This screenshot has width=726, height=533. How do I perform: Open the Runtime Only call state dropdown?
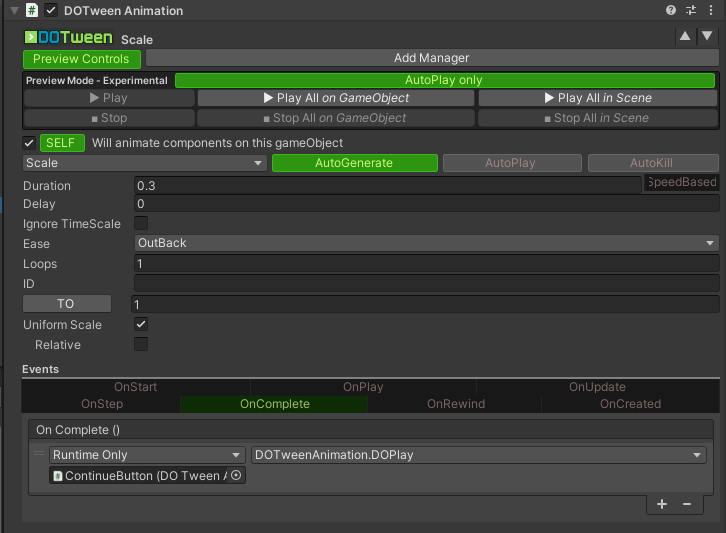pyautogui.click(x=147, y=455)
